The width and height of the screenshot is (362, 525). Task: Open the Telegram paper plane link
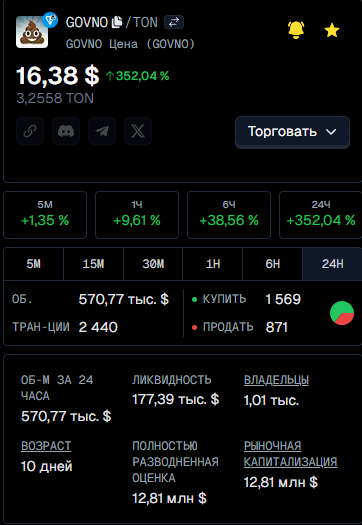[102, 131]
